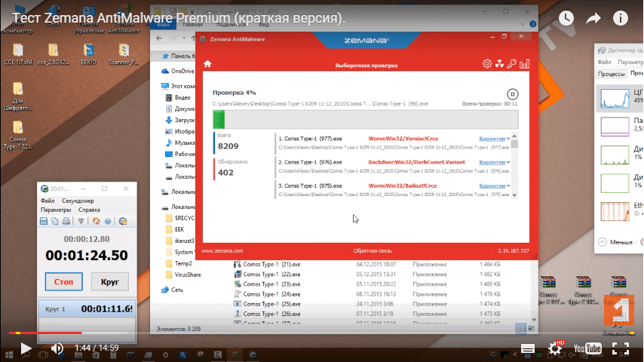The width and height of the screenshot is (644, 362).
Task: Open action dropdown for Comss Type-1 (977).exe
Action: 508,139
